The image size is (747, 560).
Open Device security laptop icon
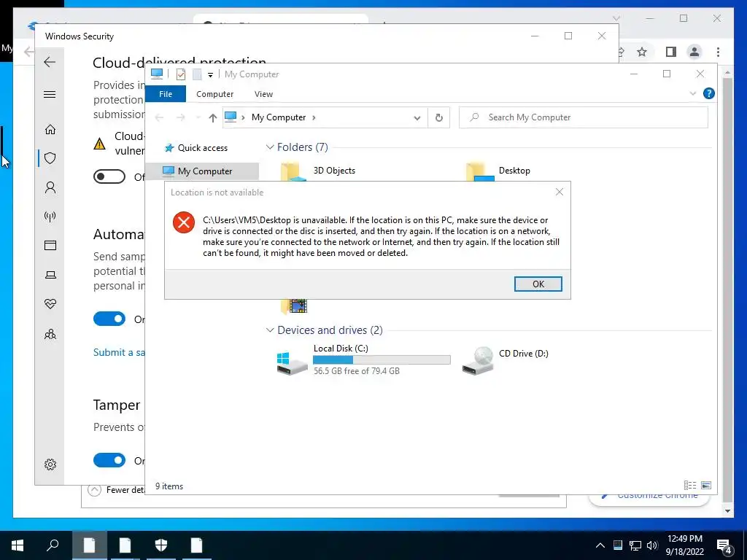(x=50, y=275)
